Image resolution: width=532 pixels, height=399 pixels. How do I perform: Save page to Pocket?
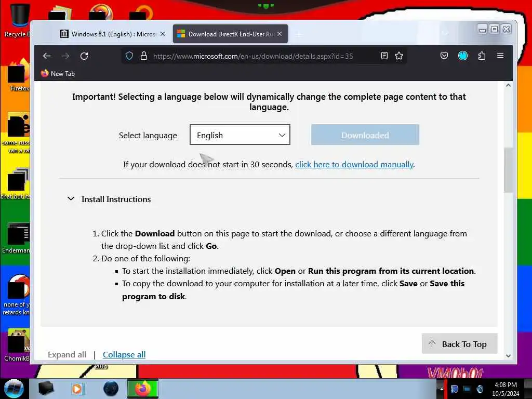pyautogui.click(x=444, y=56)
